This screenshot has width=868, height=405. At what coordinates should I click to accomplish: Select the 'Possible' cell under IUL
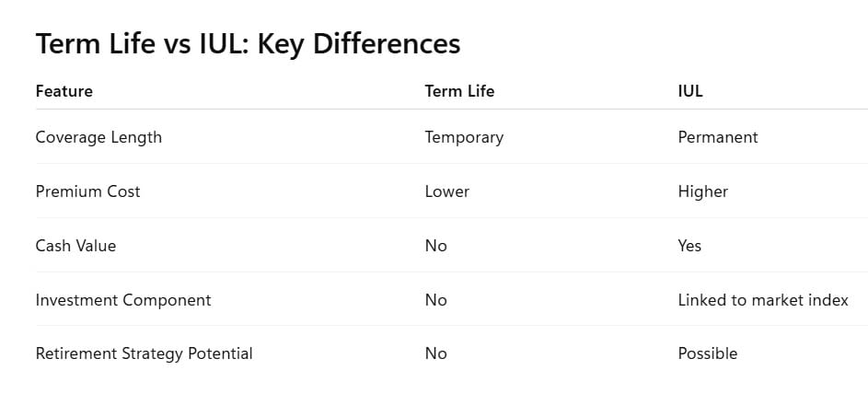point(708,353)
